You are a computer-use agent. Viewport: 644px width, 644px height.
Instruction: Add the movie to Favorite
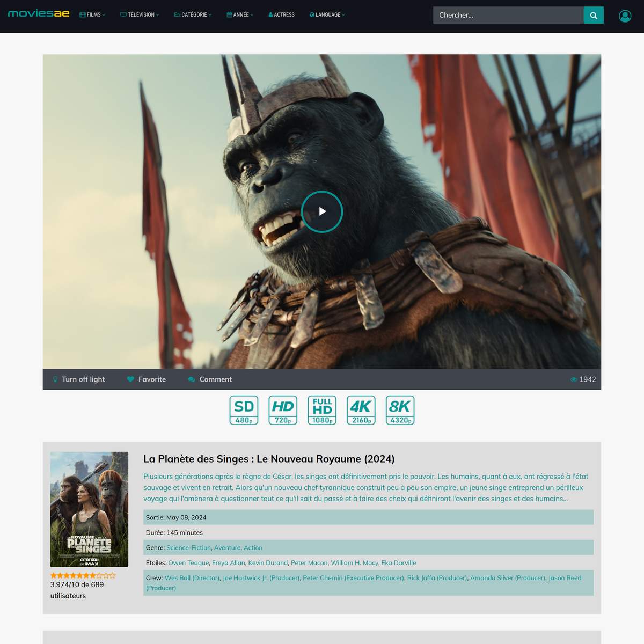click(x=147, y=379)
